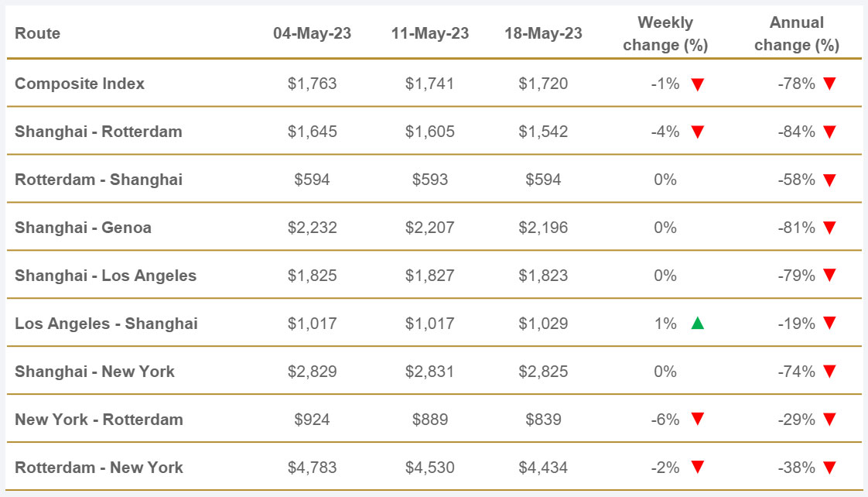Click red arrow beside Shanghai - Genoa -81%

pyautogui.click(x=829, y=228)
